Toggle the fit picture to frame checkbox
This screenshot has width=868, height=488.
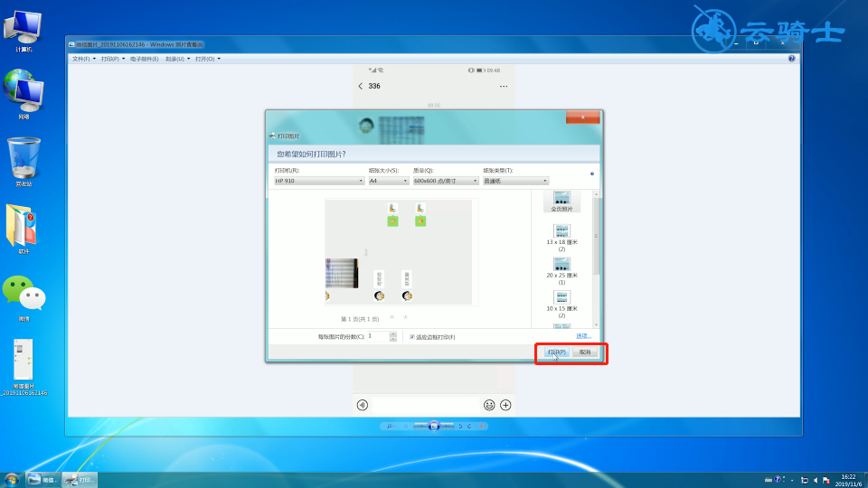(412, 336)
